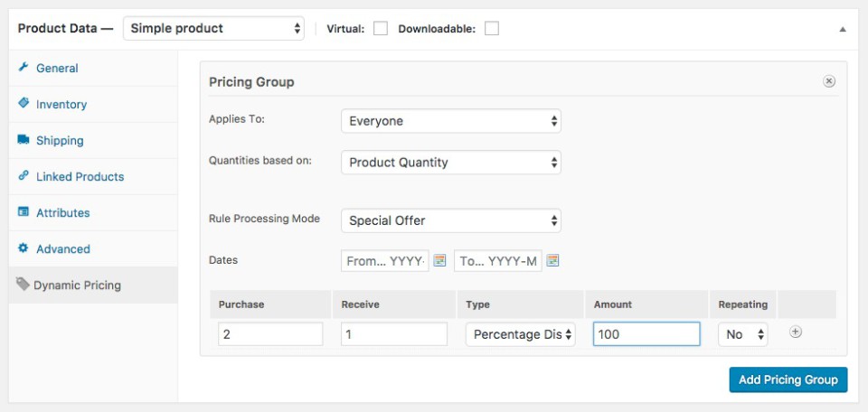Click the Dynamic Pricing tag icon
Screen dimensions: 868x412
pyautogui.click(x=23, y=285)
